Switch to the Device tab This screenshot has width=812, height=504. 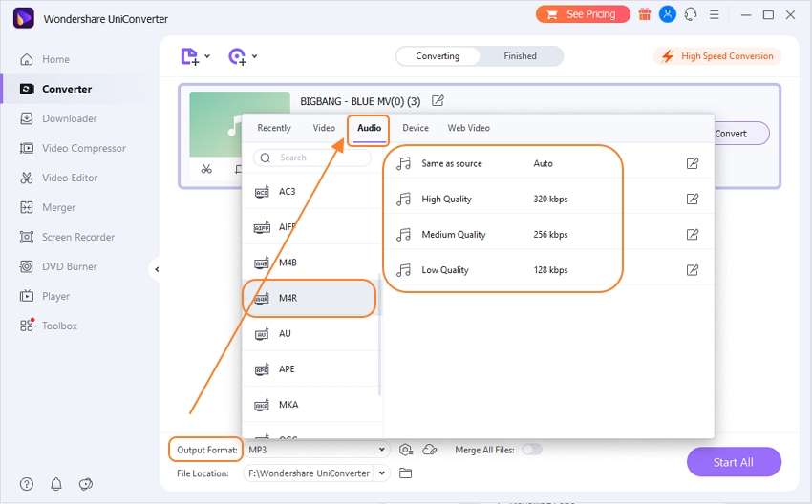416,128
